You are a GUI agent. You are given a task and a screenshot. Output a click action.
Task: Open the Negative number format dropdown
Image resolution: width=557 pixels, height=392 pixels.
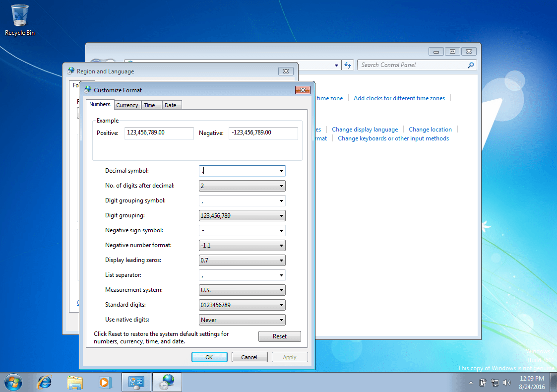pyautogui.click(x=242, y=246)
